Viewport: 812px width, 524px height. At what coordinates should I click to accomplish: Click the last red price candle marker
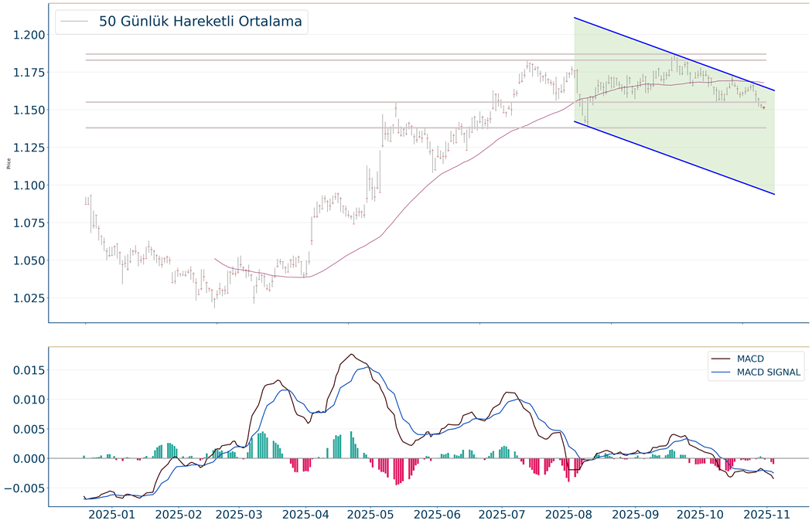tap(763, 107)
